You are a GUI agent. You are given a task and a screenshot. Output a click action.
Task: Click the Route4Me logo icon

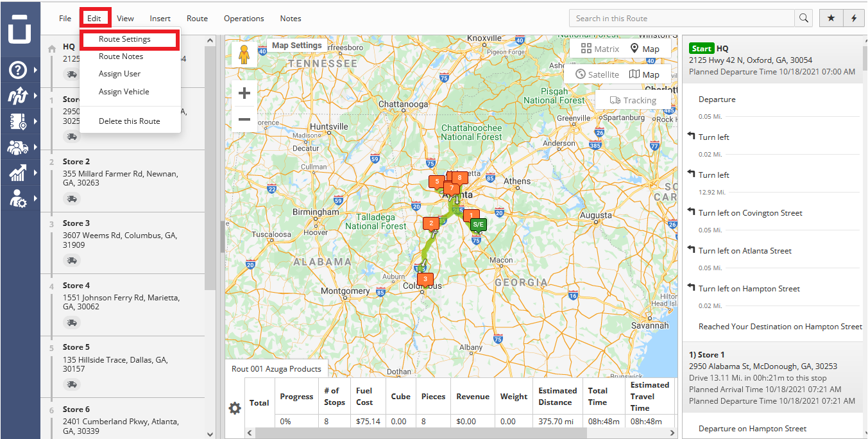coord(20,28)
